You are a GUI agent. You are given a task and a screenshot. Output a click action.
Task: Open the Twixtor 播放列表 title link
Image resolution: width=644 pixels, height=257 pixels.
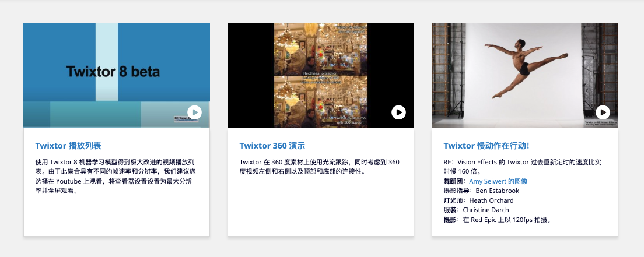[x=68, y=146]
